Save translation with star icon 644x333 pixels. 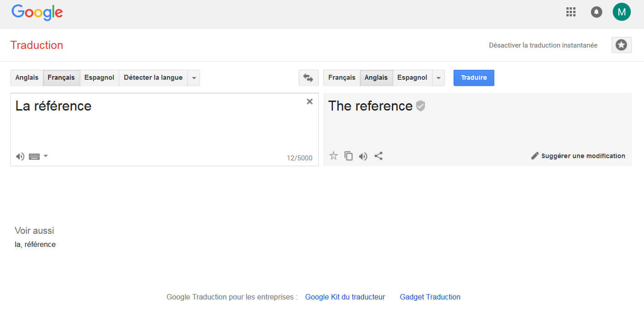(333, 156)
